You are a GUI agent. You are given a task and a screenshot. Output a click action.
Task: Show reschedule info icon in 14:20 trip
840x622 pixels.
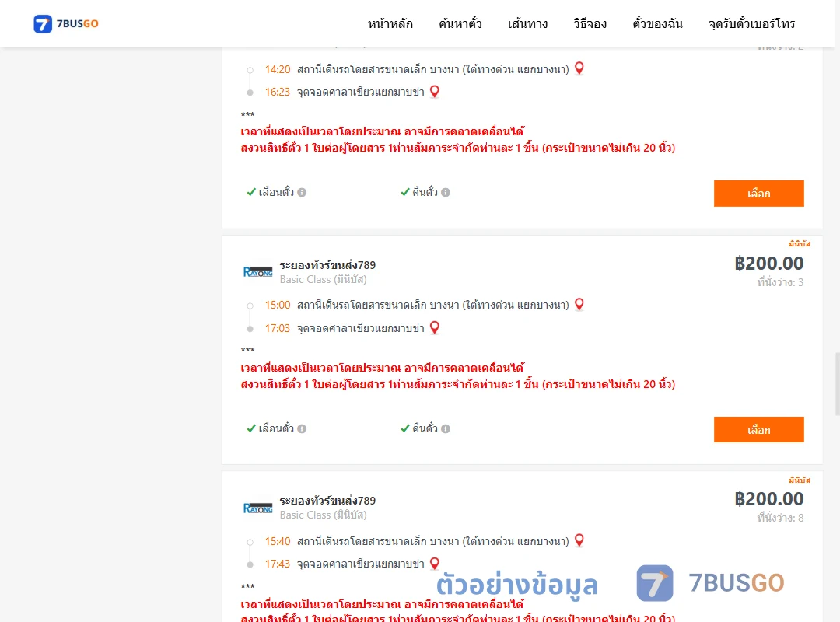point(302,192)
